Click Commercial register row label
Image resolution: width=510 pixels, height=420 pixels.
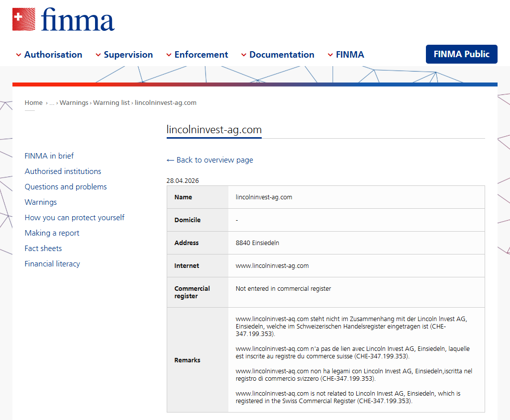coord(192,292)
